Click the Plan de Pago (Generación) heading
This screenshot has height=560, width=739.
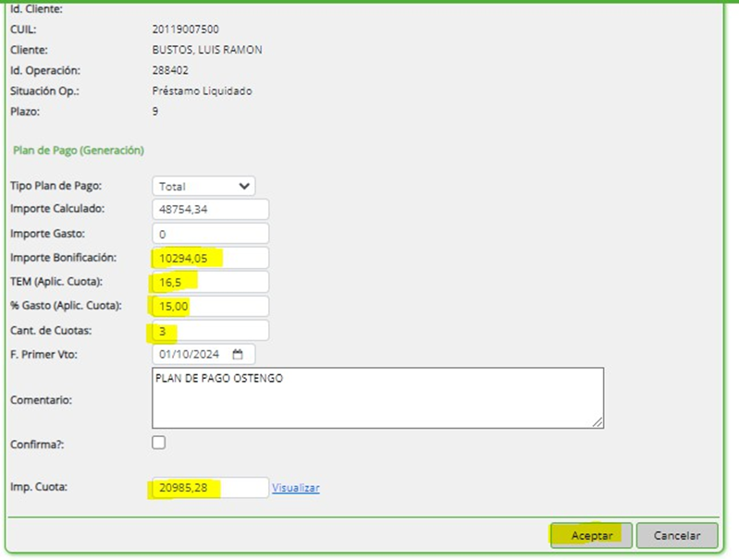pyautogui.click(x=78, y=149)
